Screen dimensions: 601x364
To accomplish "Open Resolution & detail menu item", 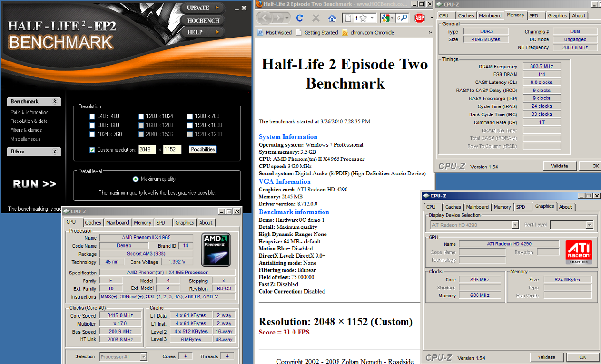I will pos(30,121).
